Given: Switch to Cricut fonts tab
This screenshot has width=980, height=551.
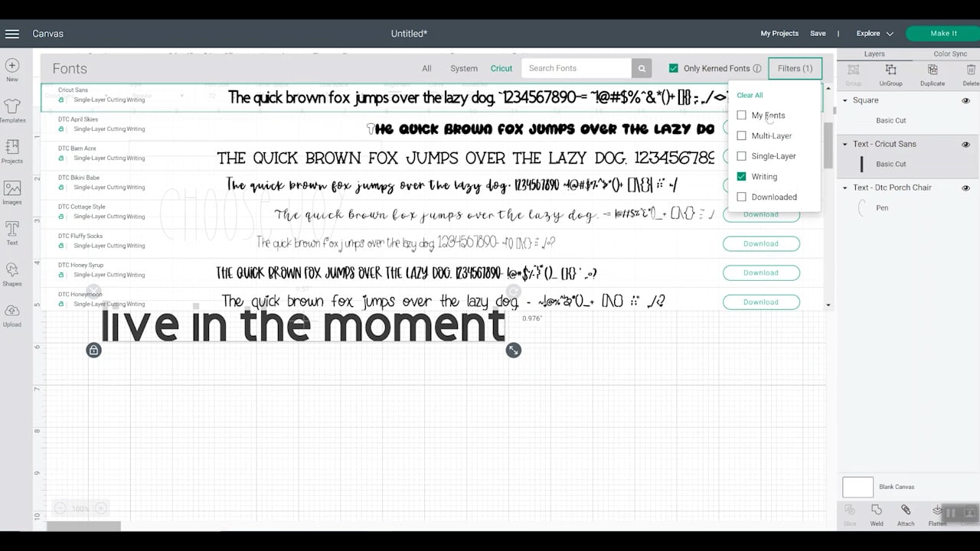Looking at the screenshot, I should pos(501,68).
